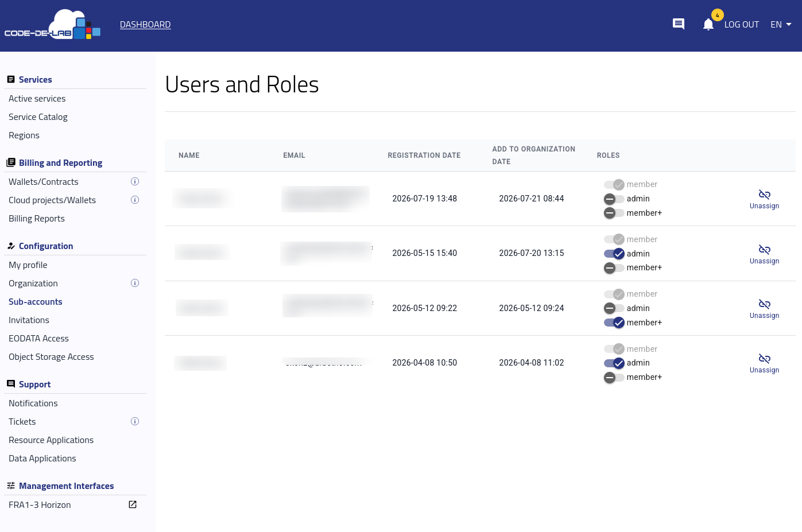
Task: Select Regions in the sidebar
Action: (x=24, y=135)
